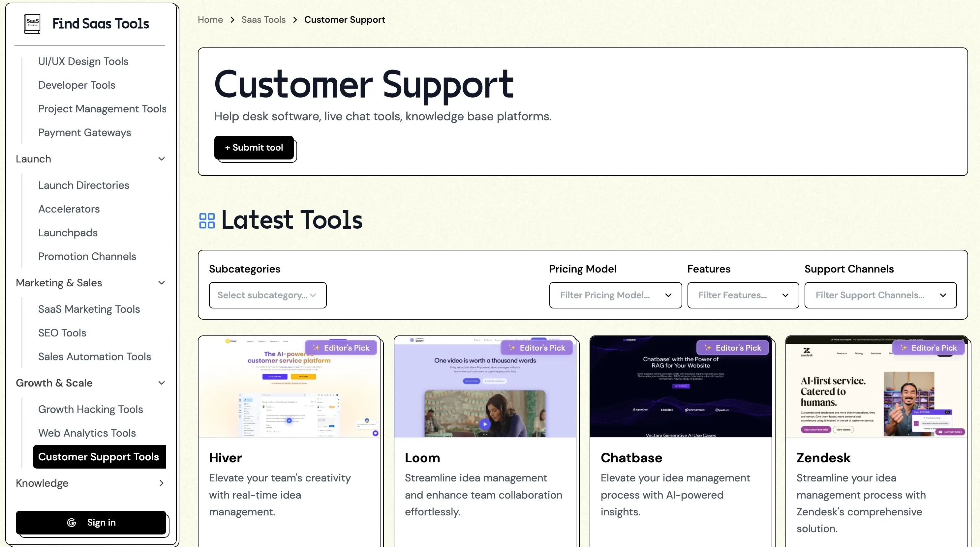The image size is (980, 547).
Task: Open Promotion Channels sidebar item
Action: (87, 257)
